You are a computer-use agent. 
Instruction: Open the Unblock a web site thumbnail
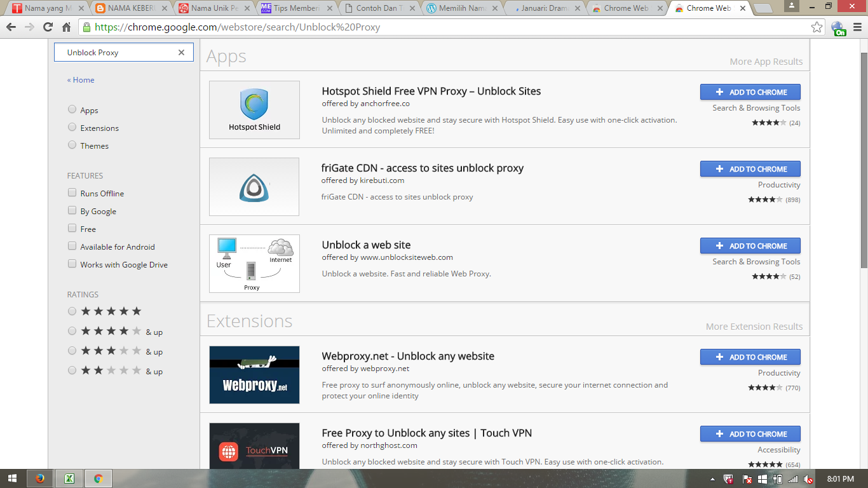point(254,264)
